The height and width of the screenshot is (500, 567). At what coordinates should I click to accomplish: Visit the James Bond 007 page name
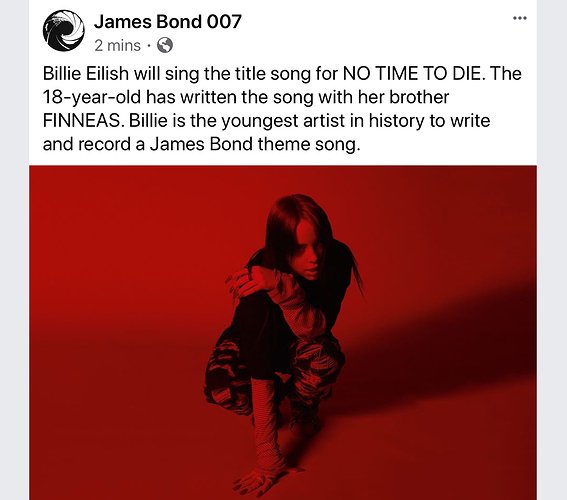pos(168,22)
